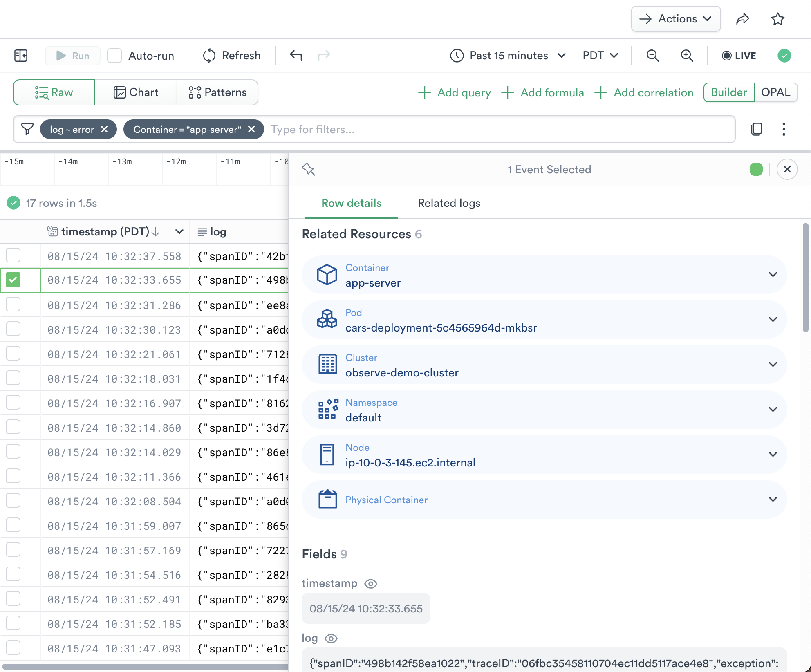
Task: Open the timestamp column menu chevron
Action: click(x=179, y=232)
